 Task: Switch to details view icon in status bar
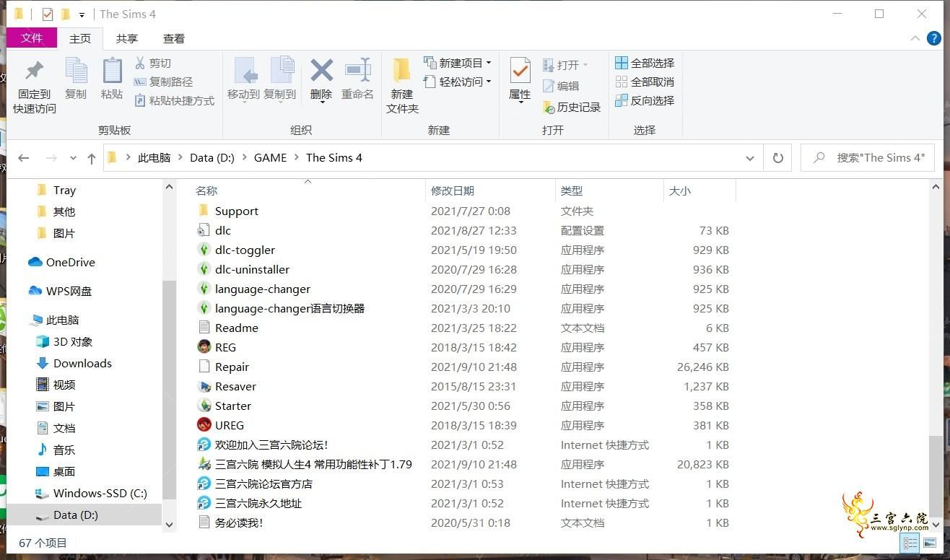coord(910,543)
